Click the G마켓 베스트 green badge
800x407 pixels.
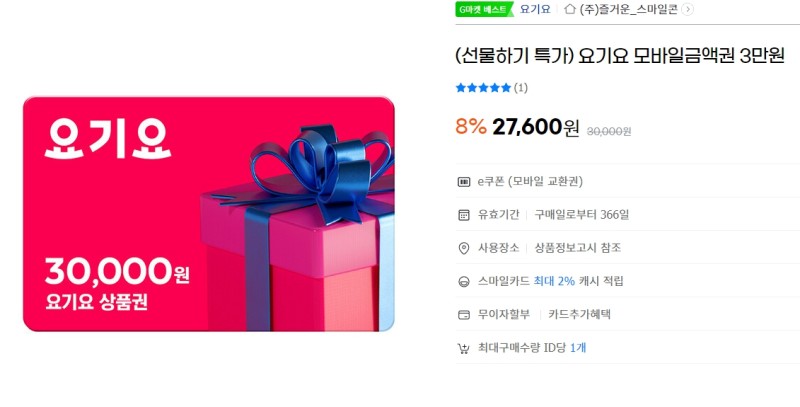[484, 9]
